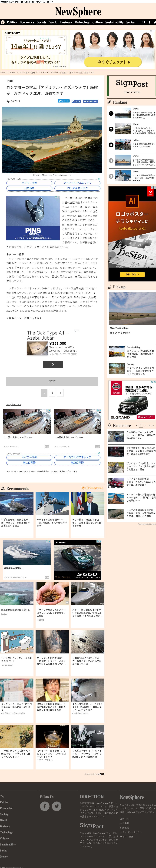Open the Society menu item
The image size is (156, 868).
point(42,22)
